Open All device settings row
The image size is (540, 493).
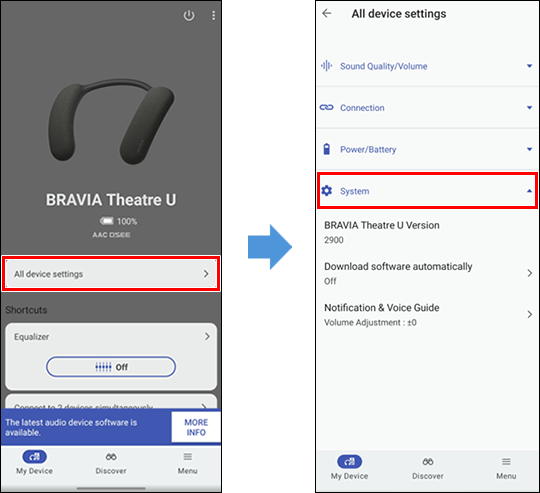[111, 274]
